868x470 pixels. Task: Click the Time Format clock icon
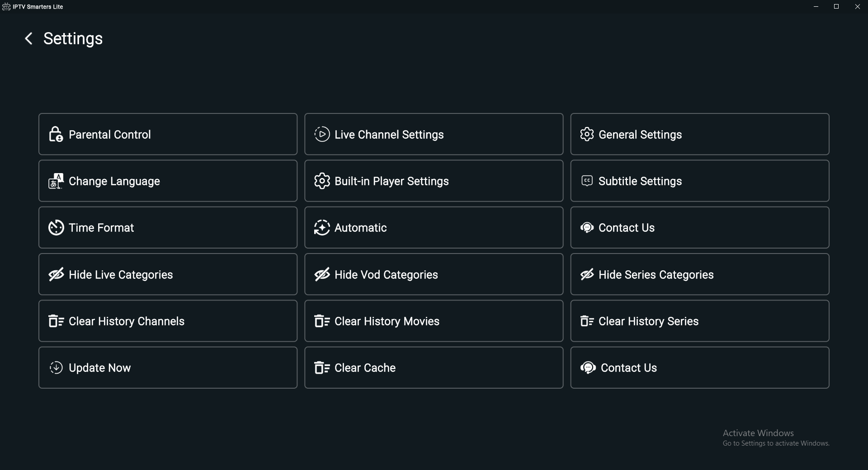pyautogui.click(x=56, y=228)
